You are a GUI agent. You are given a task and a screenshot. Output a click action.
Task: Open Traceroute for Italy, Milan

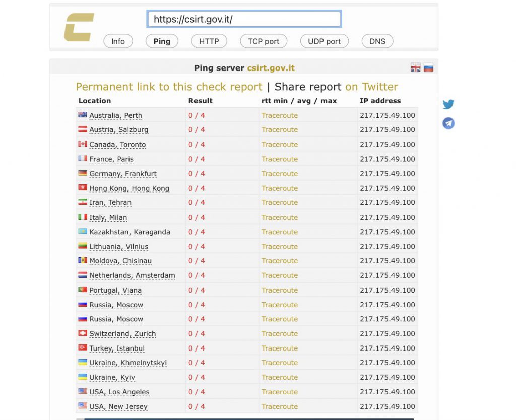pyautogui.click(x=280, y=217)
